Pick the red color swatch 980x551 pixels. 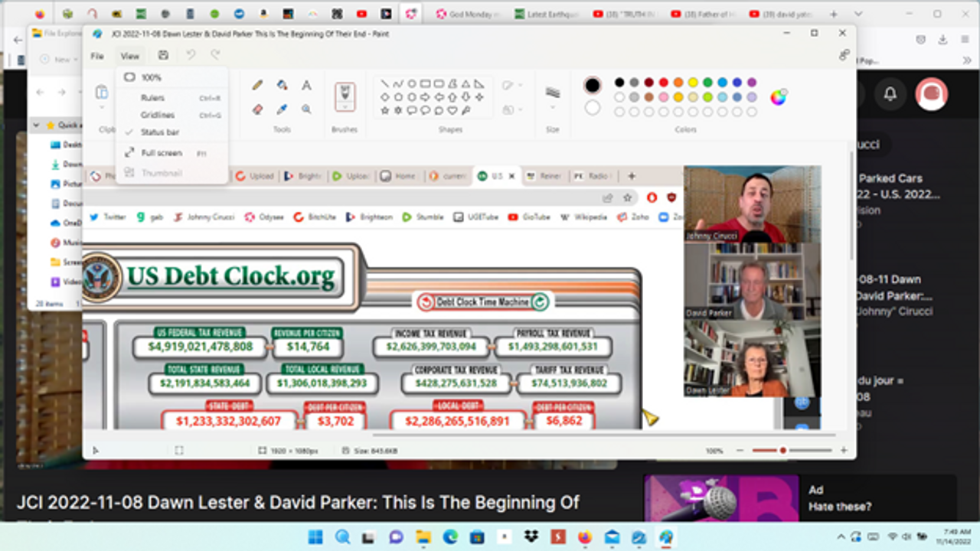click(664, 83)
